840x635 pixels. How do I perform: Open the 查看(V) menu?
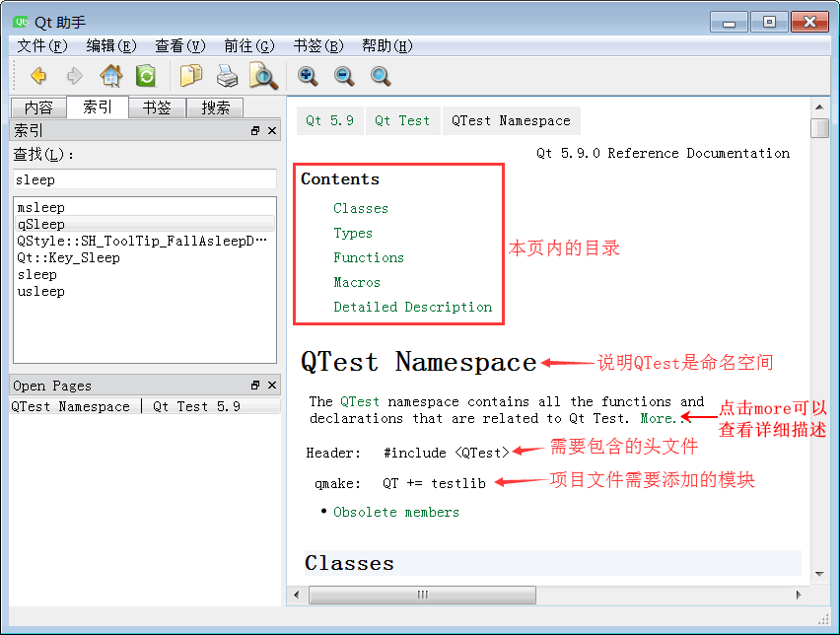tap(180, 46)
